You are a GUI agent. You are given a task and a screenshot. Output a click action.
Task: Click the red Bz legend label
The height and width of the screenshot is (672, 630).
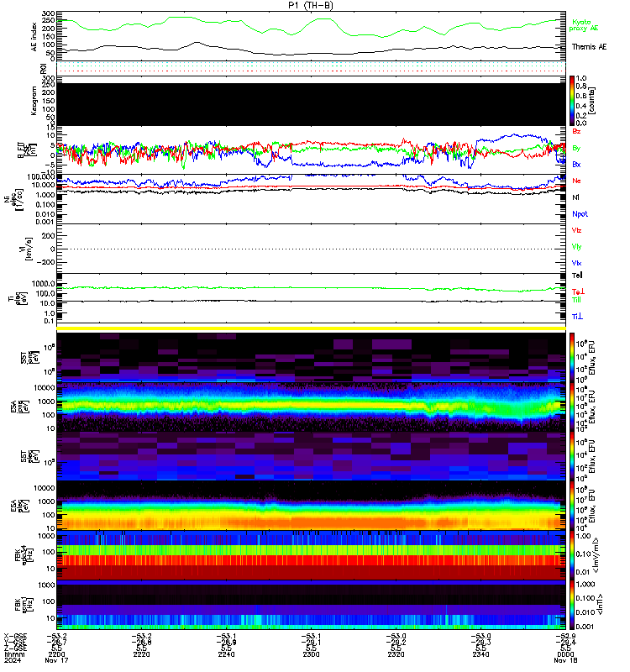coord(576,131)
